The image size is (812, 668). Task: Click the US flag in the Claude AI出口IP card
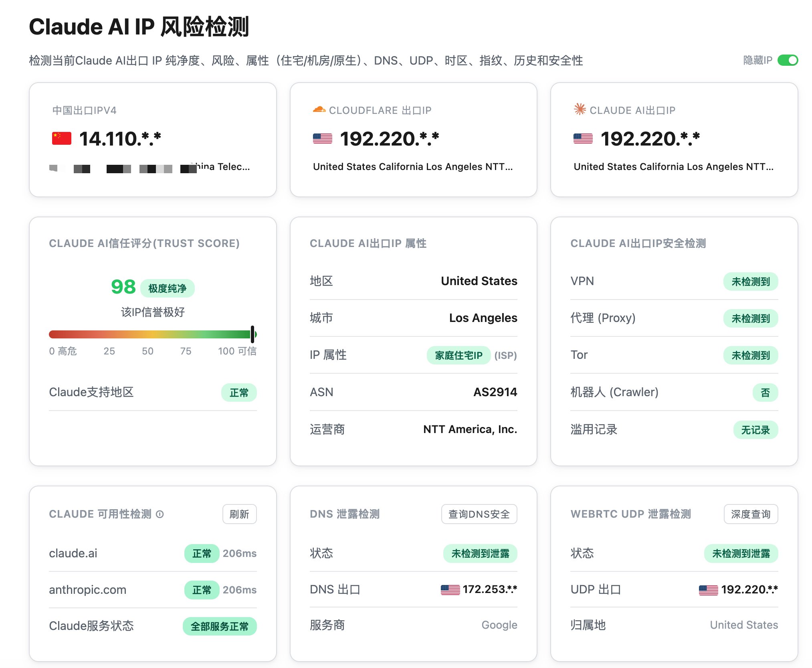pos(583,139)
